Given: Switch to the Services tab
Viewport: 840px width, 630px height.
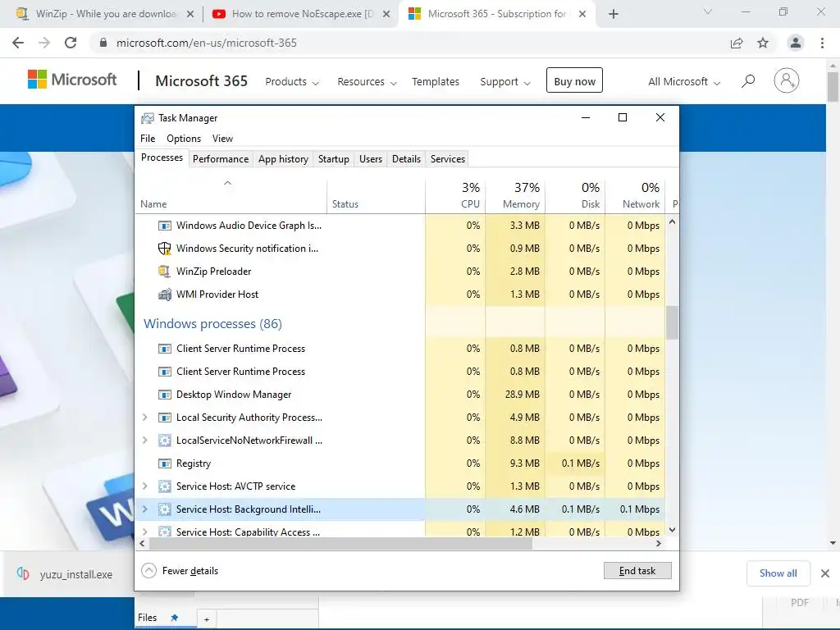Looking at the screenshot, I should (448, 159).
